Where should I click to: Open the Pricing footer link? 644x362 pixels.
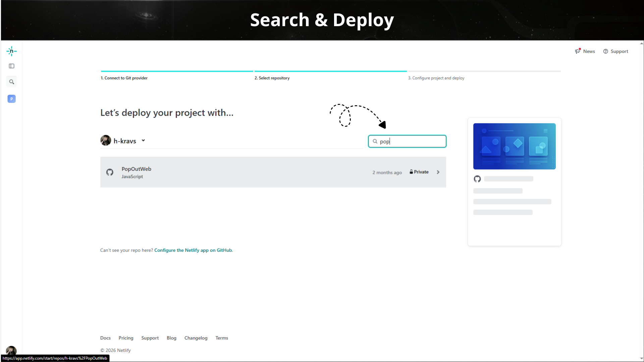click(x=126, y=338)
